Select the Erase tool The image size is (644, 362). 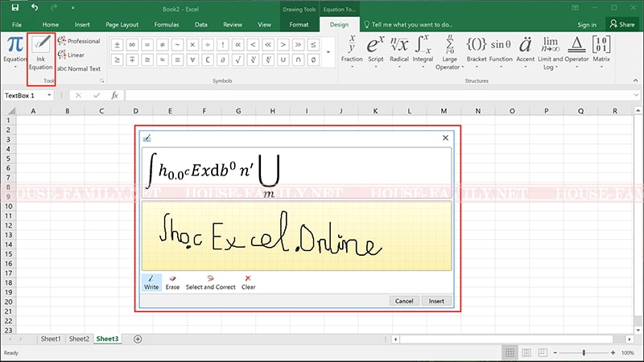tap(172, 283)
